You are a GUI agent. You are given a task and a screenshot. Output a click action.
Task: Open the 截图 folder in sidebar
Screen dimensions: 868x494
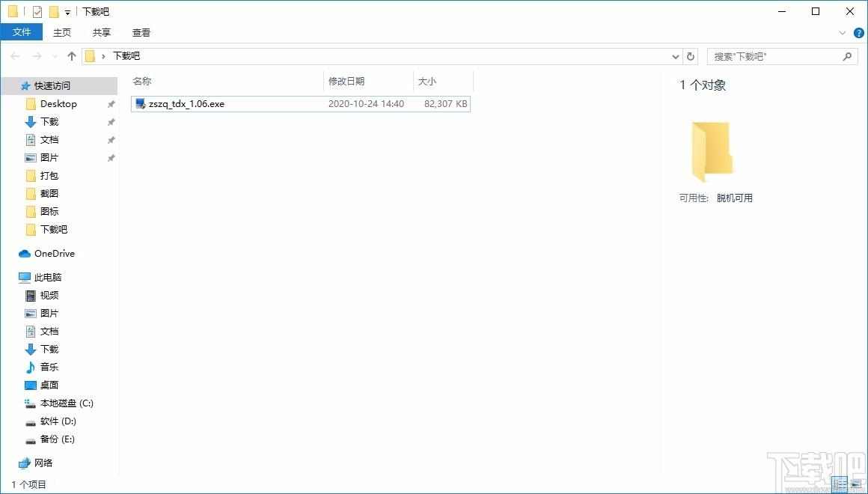point(49,193)
